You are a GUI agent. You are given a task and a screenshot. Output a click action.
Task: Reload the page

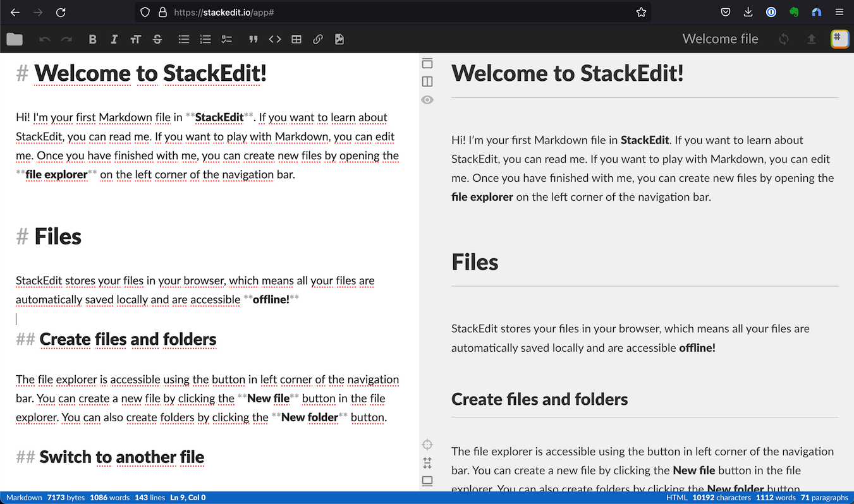61,12
